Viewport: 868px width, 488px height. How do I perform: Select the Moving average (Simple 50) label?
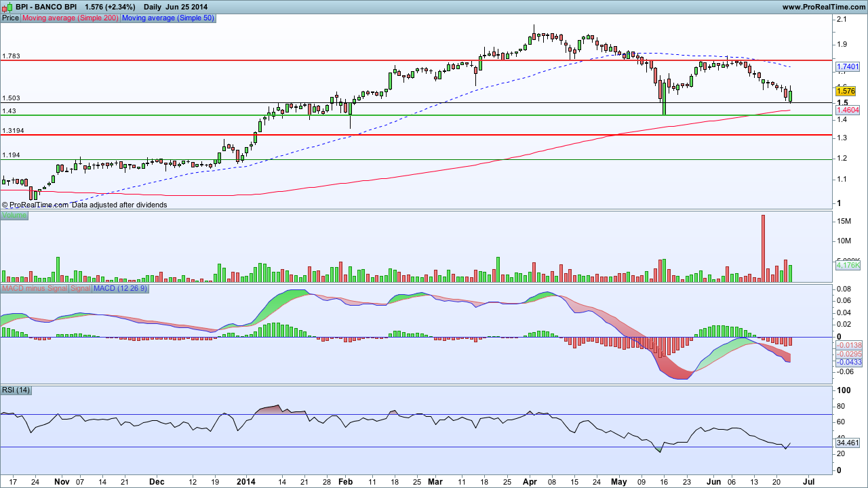tap(168, 18)
